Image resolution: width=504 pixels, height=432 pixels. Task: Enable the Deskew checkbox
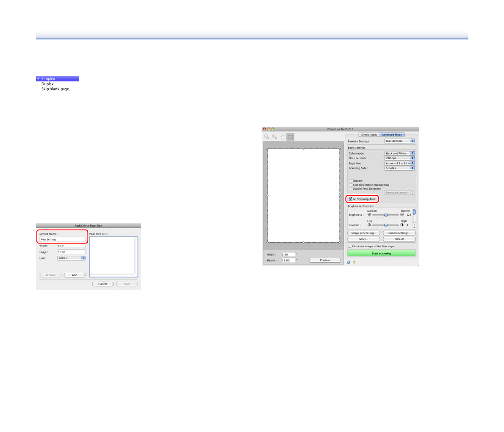351,181
